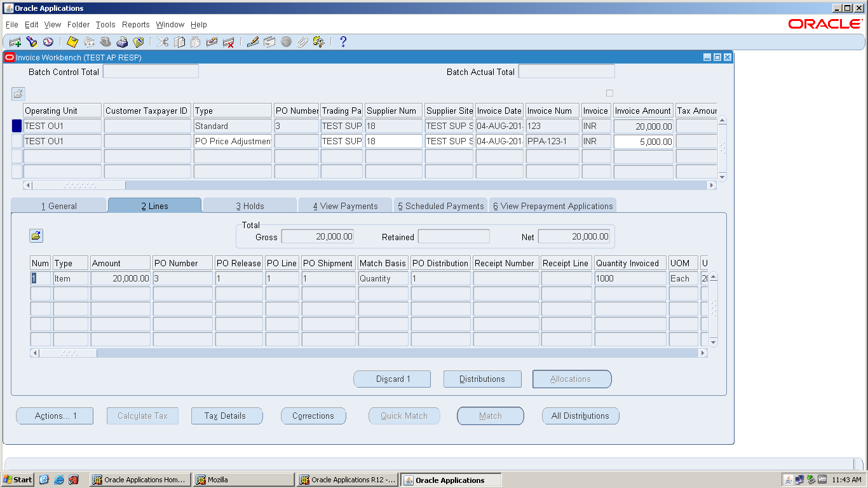Open the File menu

11,25
